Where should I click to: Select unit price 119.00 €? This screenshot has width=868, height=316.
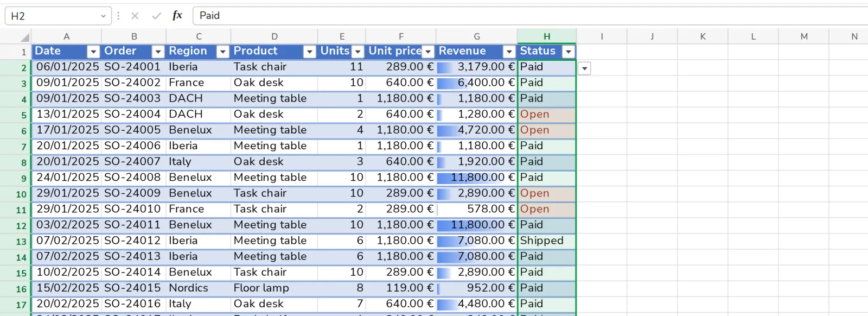pyautogui.click(x=401, y=288)
